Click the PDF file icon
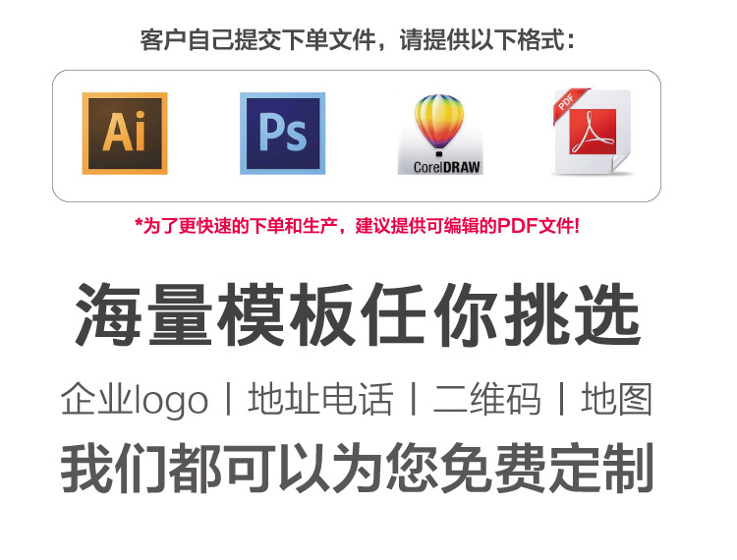The width and height of the screenshot is (737, 560). 594,132
